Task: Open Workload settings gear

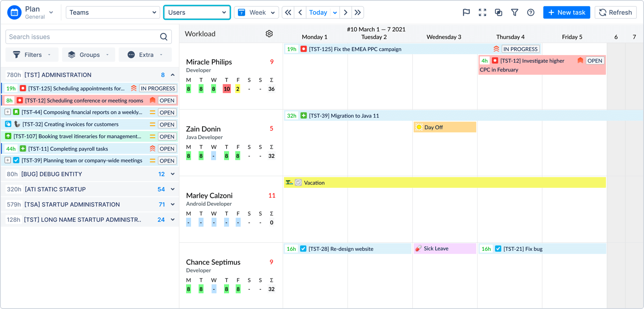Action: point(269,34)
